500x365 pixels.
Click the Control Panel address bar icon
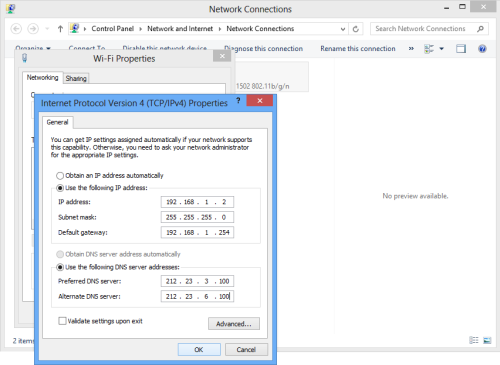point(74,28)
